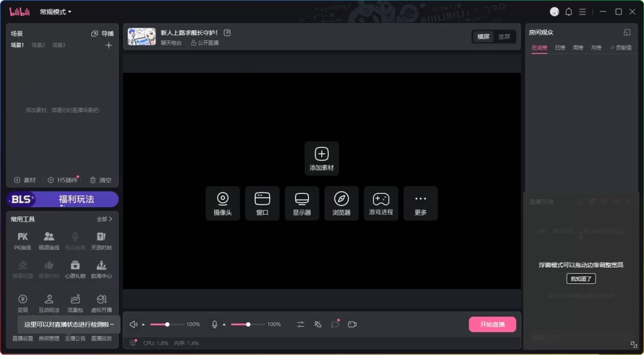The width and height of the screenshot is (644, 355).
Task: Pop out the 房间观众 audience panel
Action: point(627,33)
